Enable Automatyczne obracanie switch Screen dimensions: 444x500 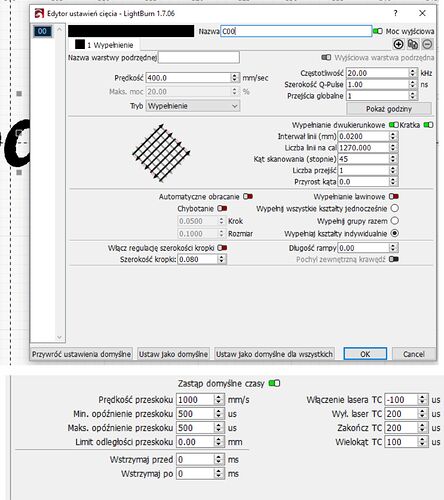(248, 197)
